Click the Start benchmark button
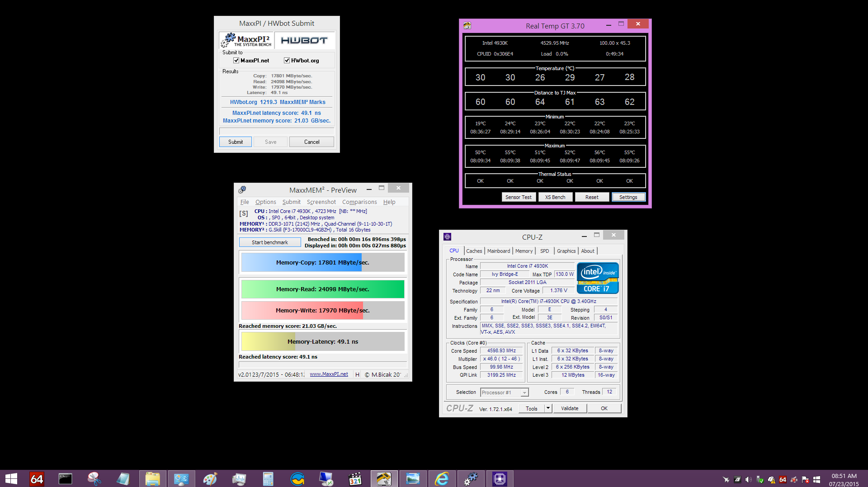The image size is (868, 487). tap(270, 242)
